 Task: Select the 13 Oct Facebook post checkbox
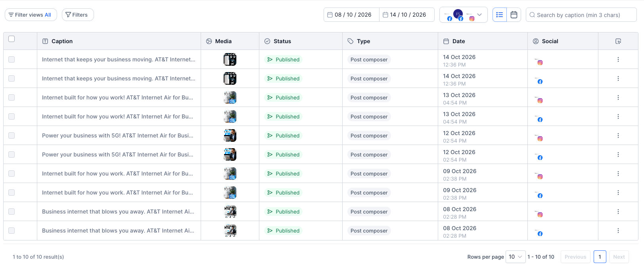[x=11, y=116]
